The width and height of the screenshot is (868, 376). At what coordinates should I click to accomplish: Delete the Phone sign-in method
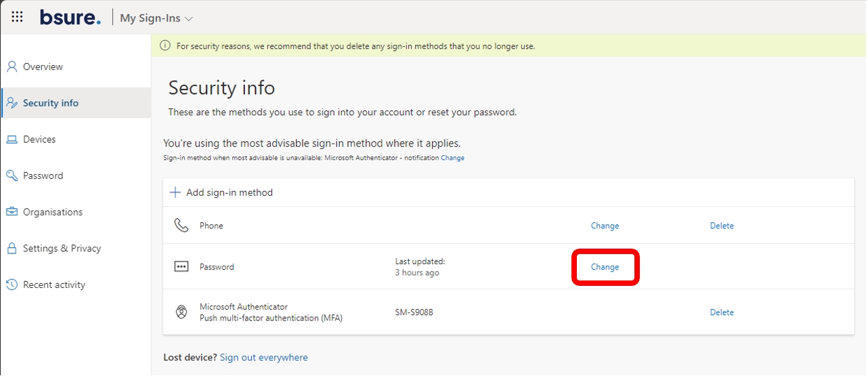pos(722,226)
